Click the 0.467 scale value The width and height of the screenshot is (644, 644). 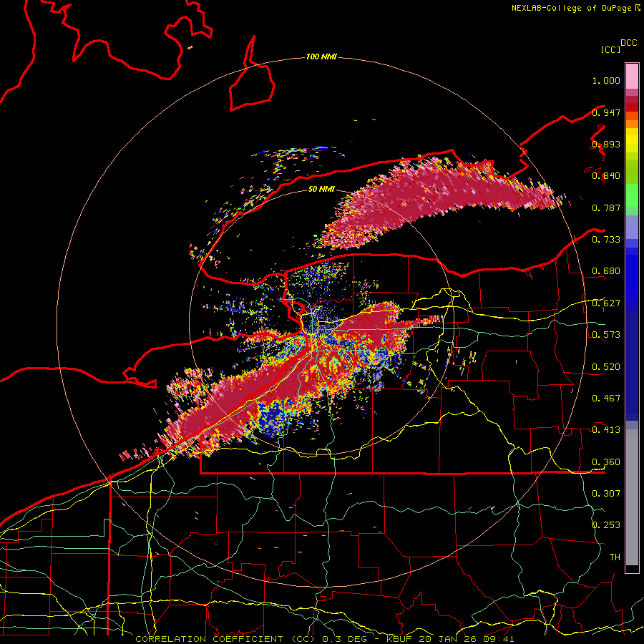(x=606, y=398)
